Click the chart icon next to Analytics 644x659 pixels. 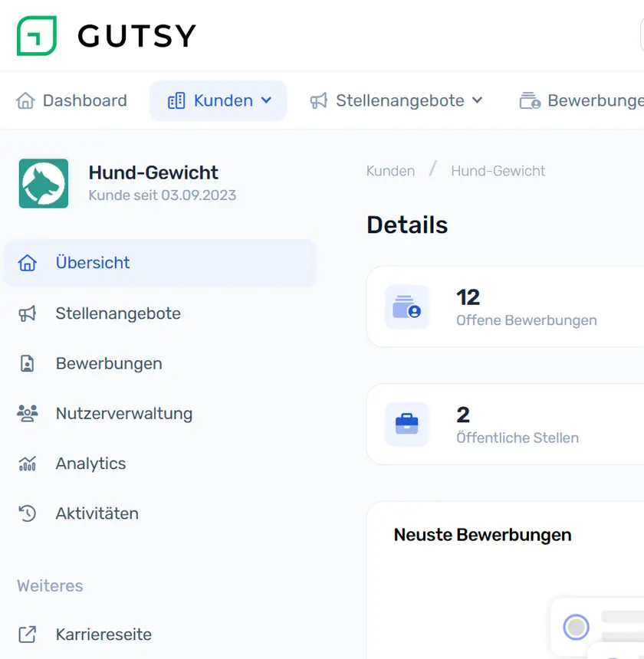click(28, 463)
